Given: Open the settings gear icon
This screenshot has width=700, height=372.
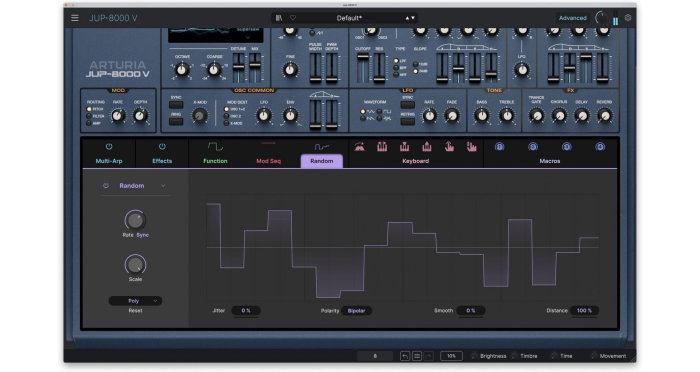Looking at the screenshot, I should (628, 18).
